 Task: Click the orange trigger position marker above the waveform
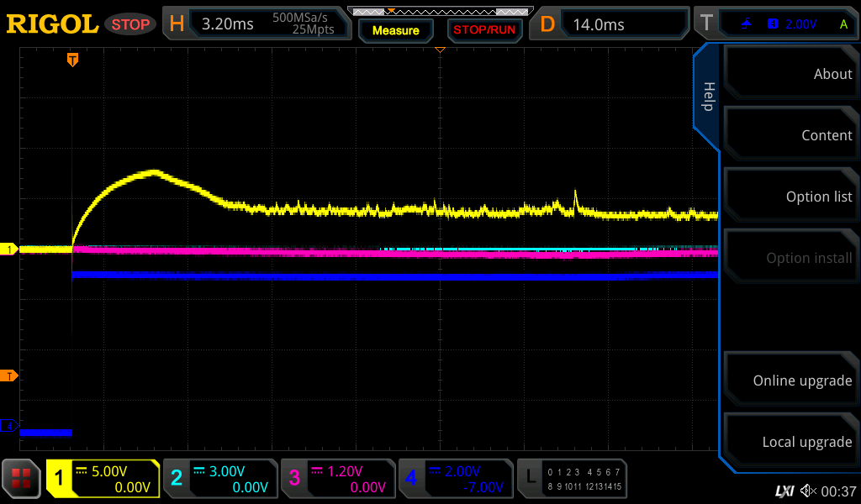73,60
